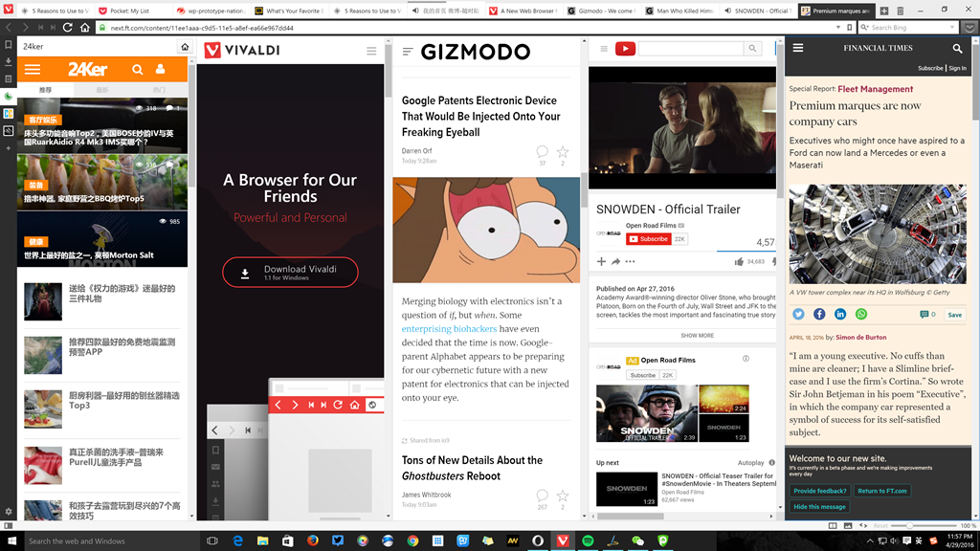
Task: Open the Notes panel in the sidebar
Action: pos(9,78)
